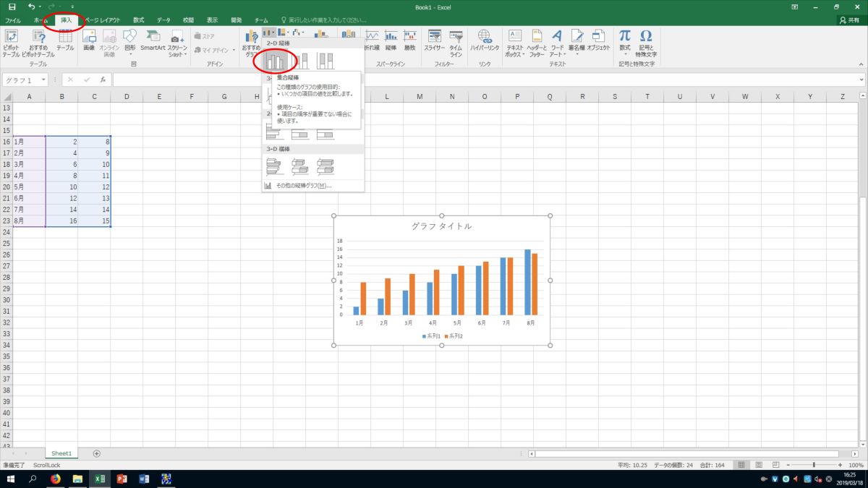868x488 pixels.
Task: Select the 3-D 100% stacked bar chart
Action: [325, 167]
